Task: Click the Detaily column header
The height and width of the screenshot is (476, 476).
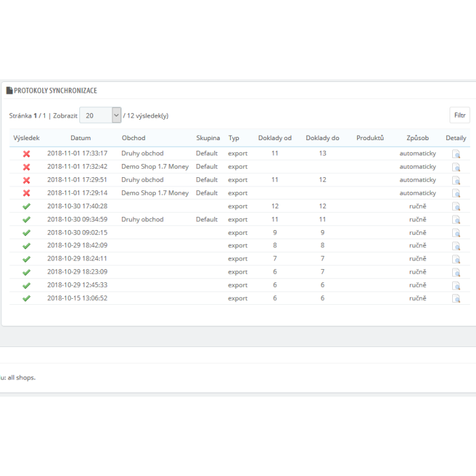Action: tap(456, 138)
